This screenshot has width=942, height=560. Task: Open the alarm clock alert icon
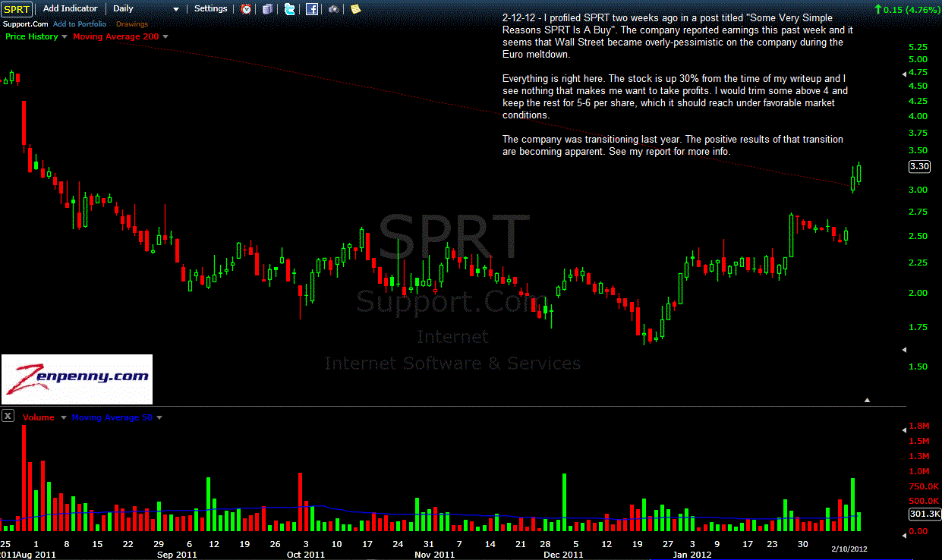pos(247,9)
